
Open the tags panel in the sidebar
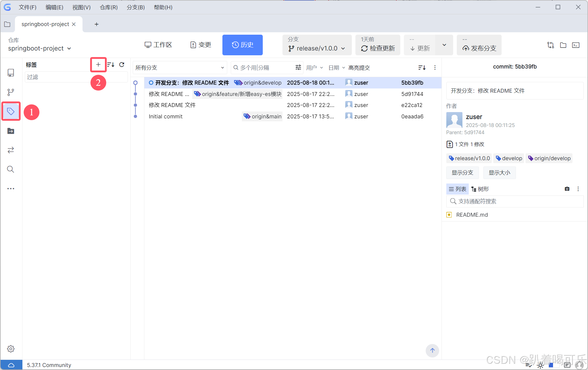11,111
